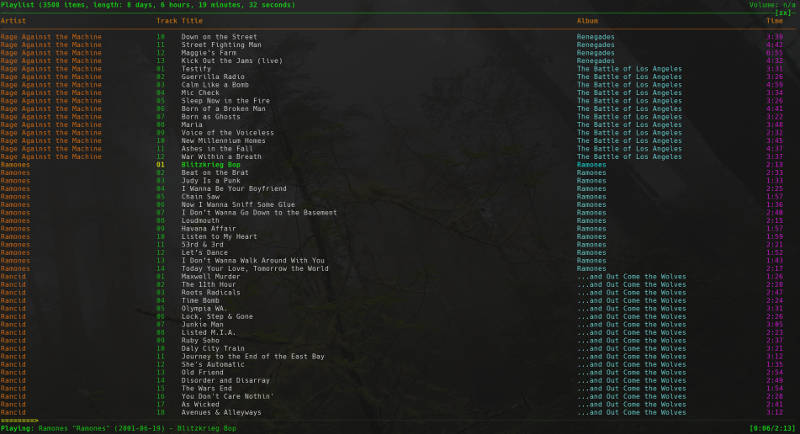Select the track 'Maxwell Murder'
800x434 pixels.
tap(211, 276)
